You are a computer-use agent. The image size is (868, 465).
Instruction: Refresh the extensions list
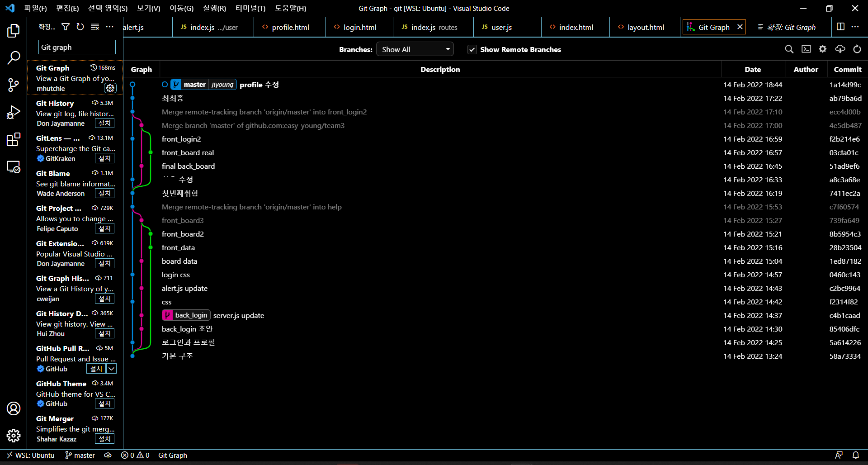[80, 27]
